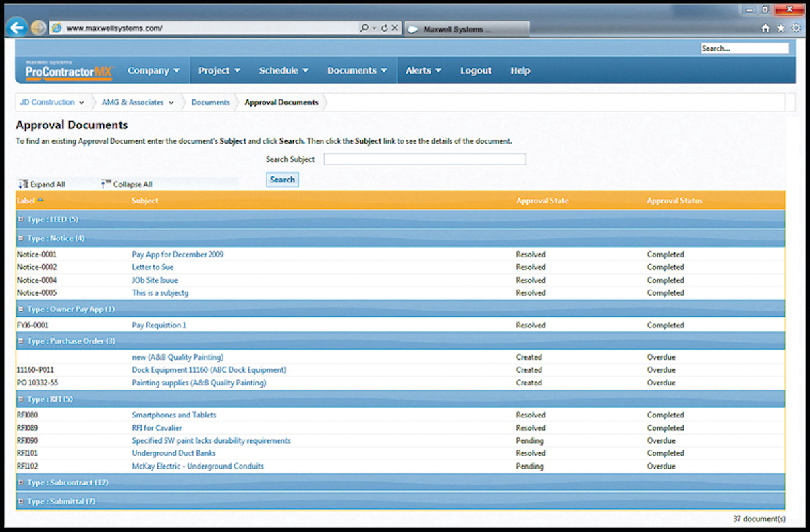
Task: Click the Favorites star icon
Action: (x=780, y=28)
